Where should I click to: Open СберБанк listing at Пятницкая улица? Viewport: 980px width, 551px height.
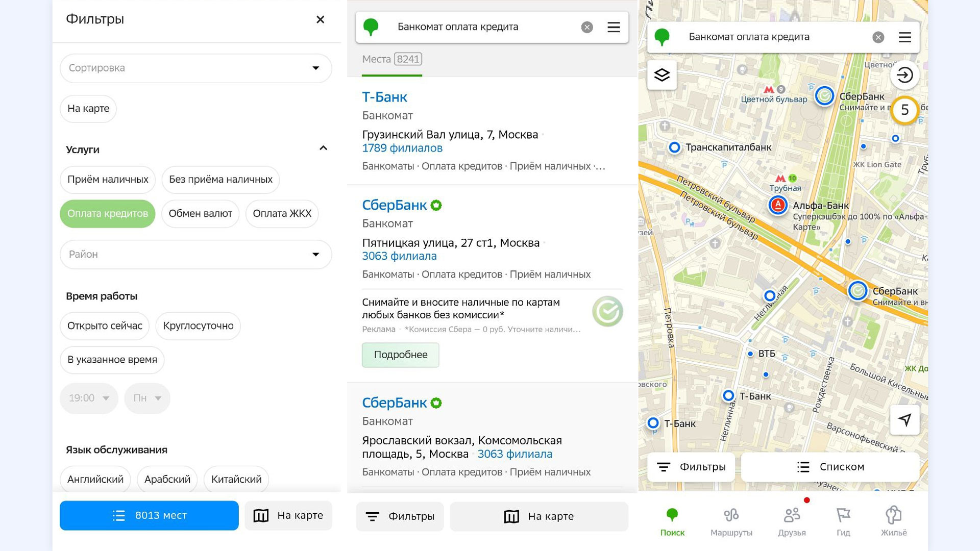click(x=394, y=205)
